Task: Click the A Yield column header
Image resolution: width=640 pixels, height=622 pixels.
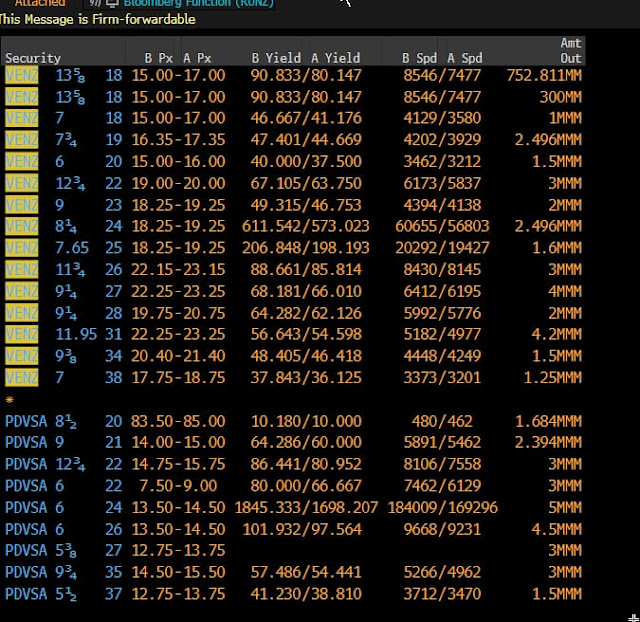Action: (x=336, y=58)
